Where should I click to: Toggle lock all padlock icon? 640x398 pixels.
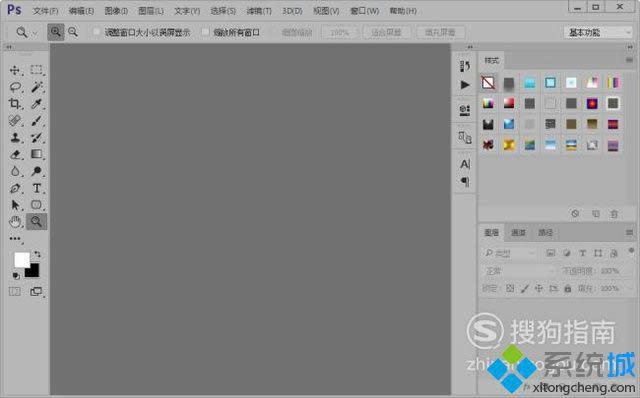click(x=568, y=288)
